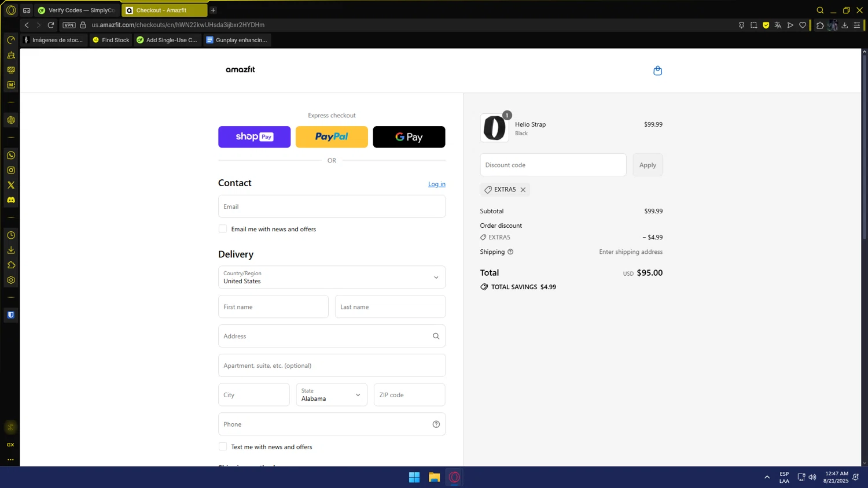Open downloads panel in sidebar
The width and height of the screenshot is (868, 488).
pos(11,250)
